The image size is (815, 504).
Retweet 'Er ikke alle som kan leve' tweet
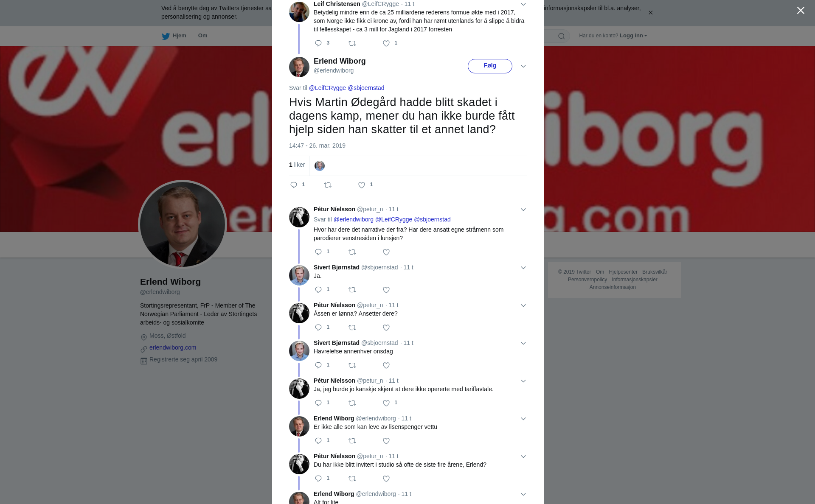tap(352, 441)
